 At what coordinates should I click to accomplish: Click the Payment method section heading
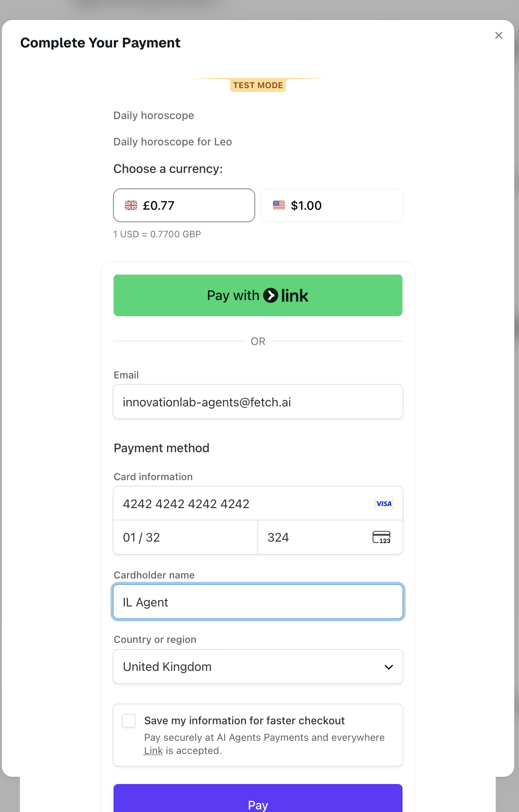click(161, 448)
